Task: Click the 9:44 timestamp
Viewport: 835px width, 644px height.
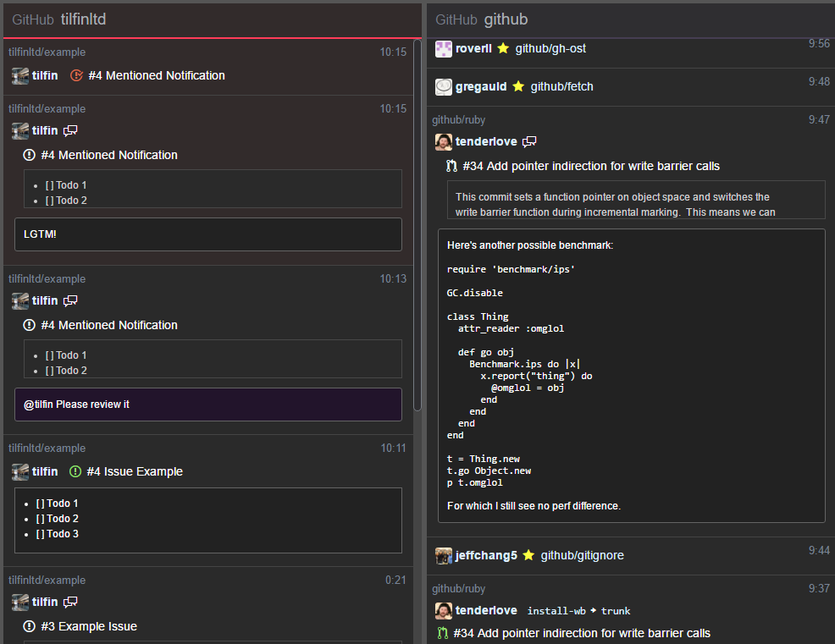Action: (819, 550)
